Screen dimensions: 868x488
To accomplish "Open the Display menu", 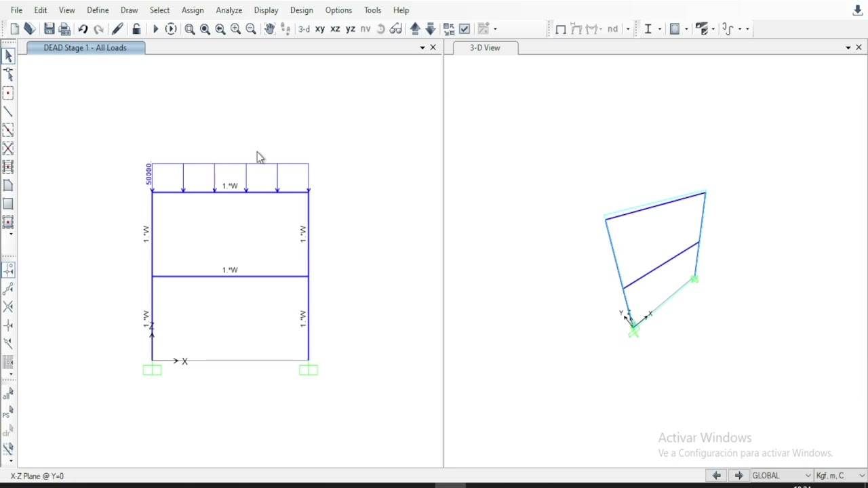I will [266, 10].
